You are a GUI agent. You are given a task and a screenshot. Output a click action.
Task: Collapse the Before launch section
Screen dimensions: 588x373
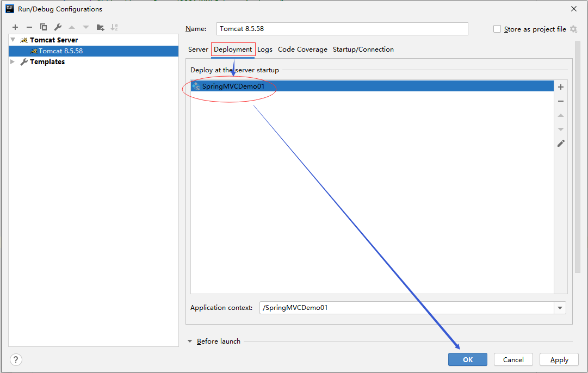pos(190,341)
